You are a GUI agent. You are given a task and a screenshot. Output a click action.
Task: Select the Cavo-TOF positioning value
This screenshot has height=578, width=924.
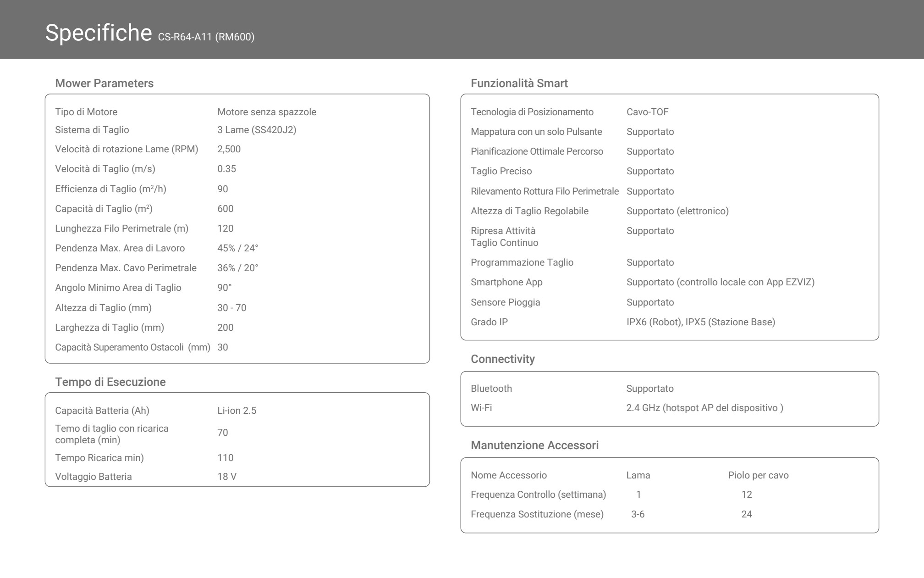tap(648, 112)
